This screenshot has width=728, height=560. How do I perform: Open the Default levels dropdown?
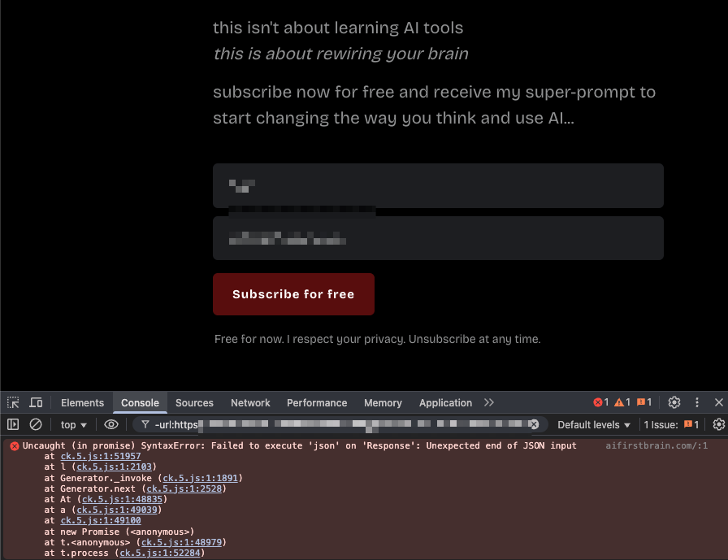594,424
